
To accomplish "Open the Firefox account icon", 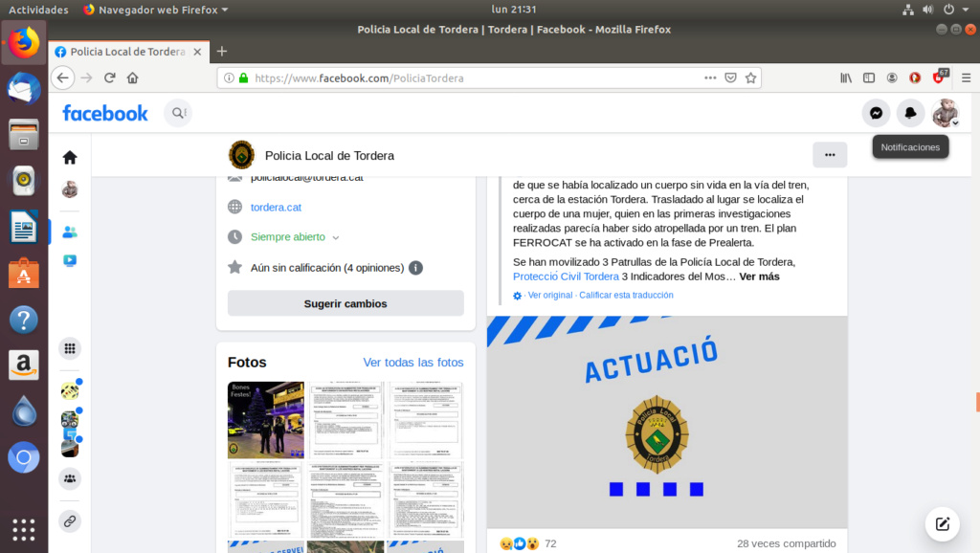I will (892, 78).
